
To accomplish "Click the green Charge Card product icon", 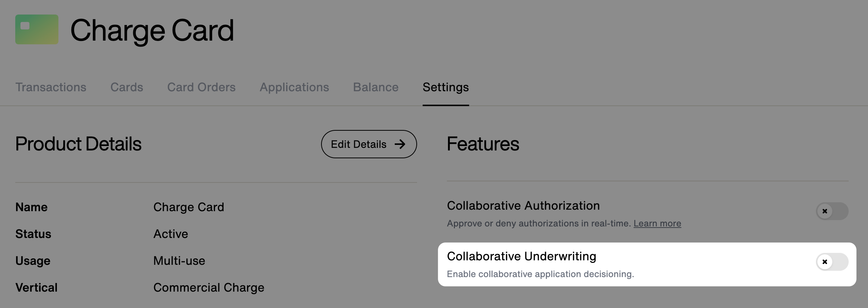I will point(36,29).
